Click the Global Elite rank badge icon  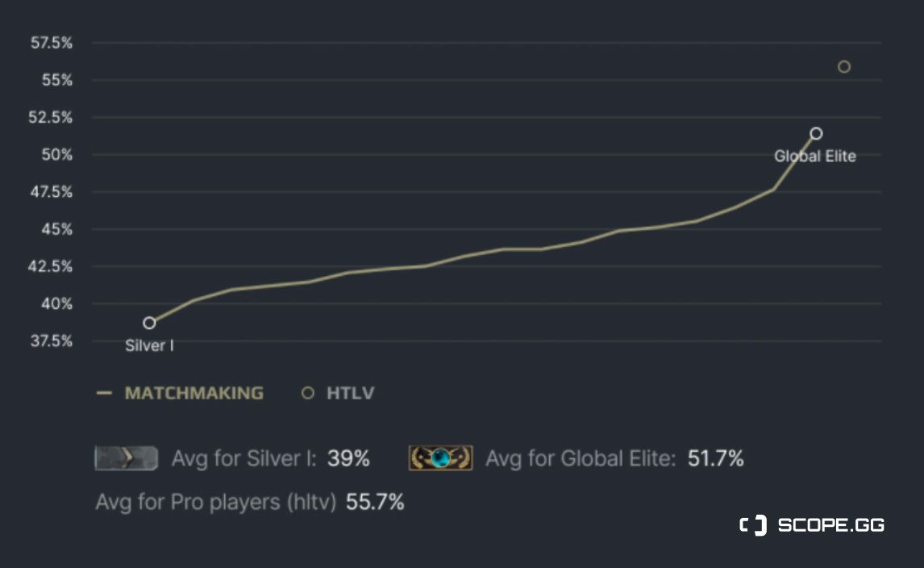(441, 458)
